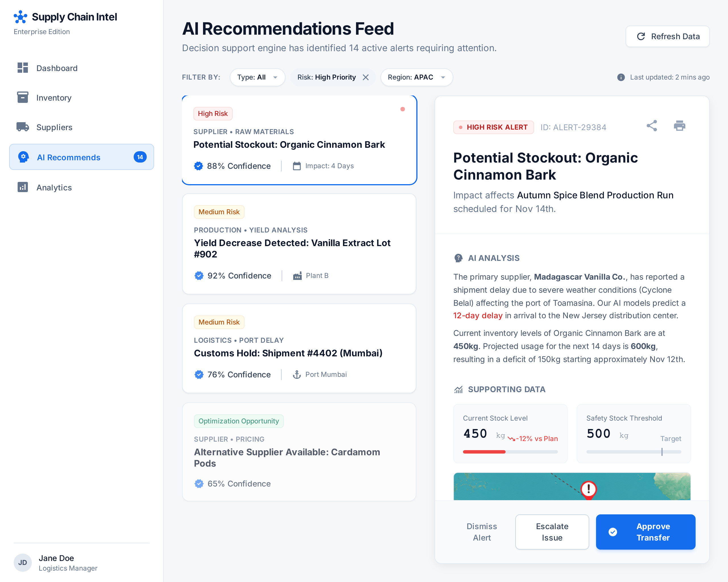The height and width of the screenshot is (582, 728).
Task: Click the Dashboard grid icon
Action: (23, 68)
